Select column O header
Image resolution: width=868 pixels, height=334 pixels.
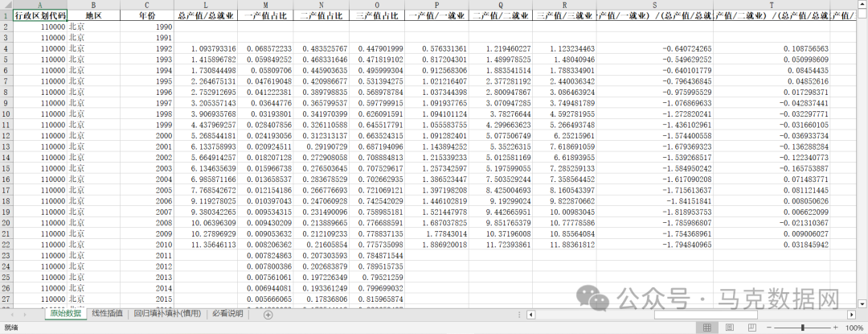(x=377, y=5)
